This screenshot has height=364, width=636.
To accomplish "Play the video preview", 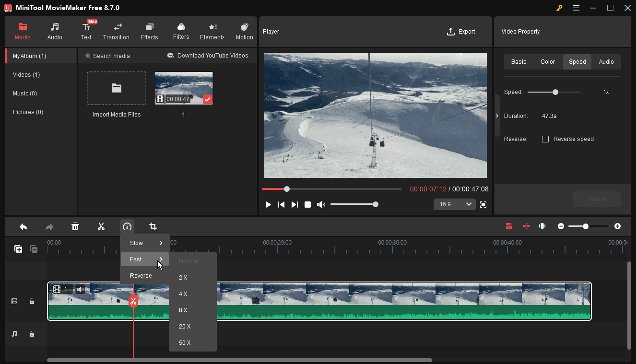I will pos(268,205).
